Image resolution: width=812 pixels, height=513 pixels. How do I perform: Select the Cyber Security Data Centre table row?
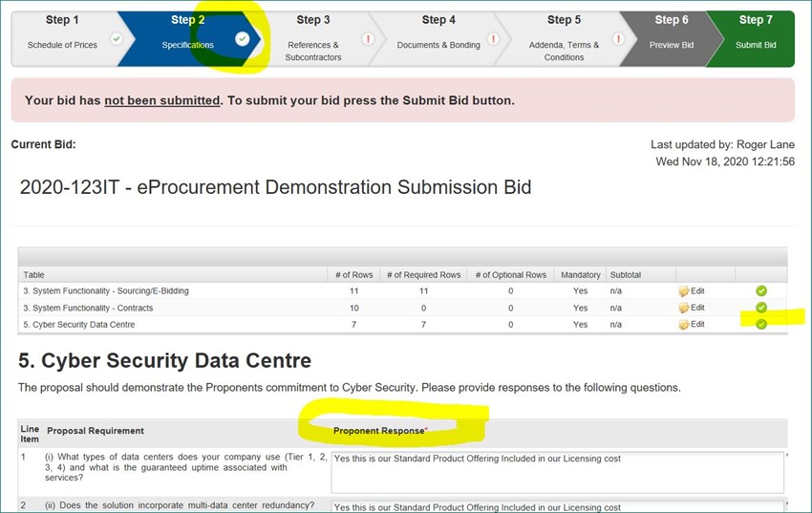[402, 324]
